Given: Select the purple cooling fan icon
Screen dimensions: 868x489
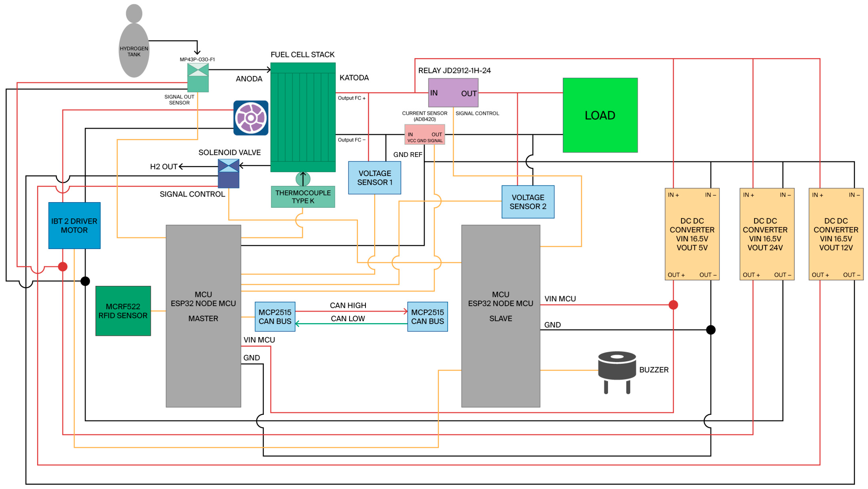Looking at the screenshot, I should pyautogui.click(x=251, y=118).
